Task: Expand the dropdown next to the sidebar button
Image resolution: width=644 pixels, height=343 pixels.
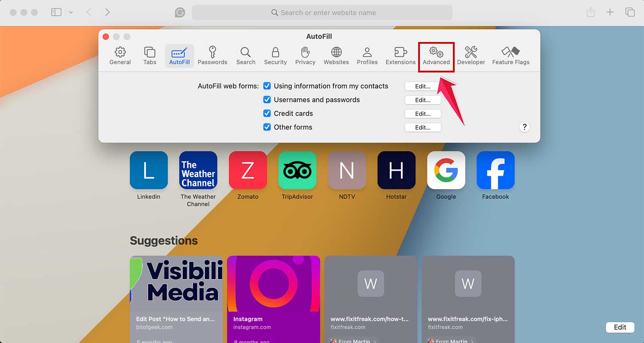Action: pyautogui.click(x=71, y=12)
